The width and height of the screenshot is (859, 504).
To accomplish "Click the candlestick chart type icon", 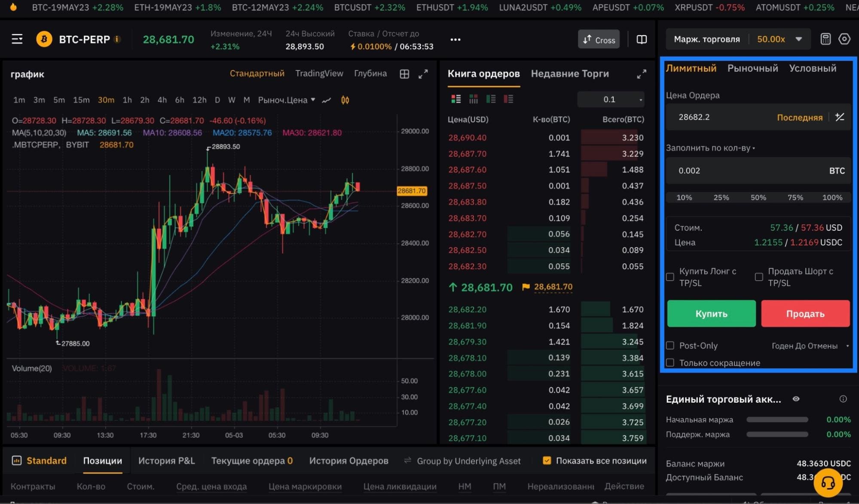I will pyautogui.click(x=345, y=100).
